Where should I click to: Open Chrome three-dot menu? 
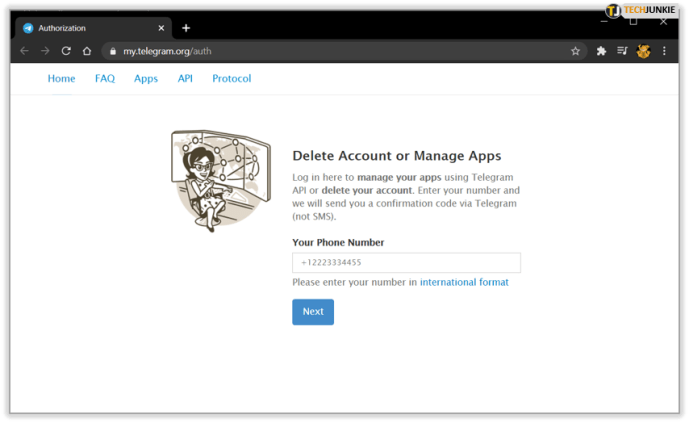tap(664, 51)
